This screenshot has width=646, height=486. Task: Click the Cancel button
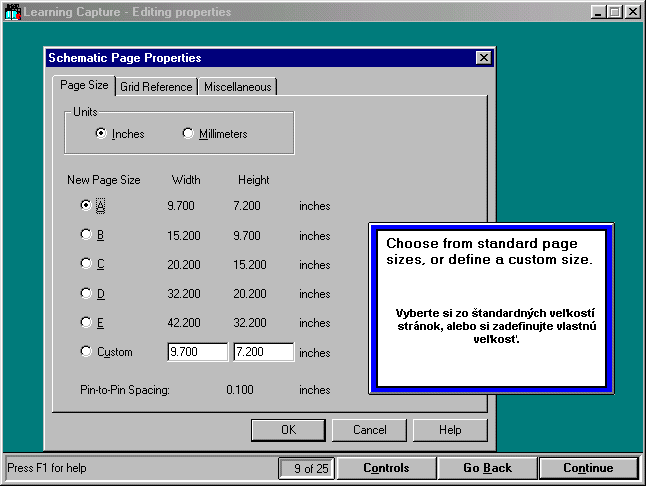370,430
